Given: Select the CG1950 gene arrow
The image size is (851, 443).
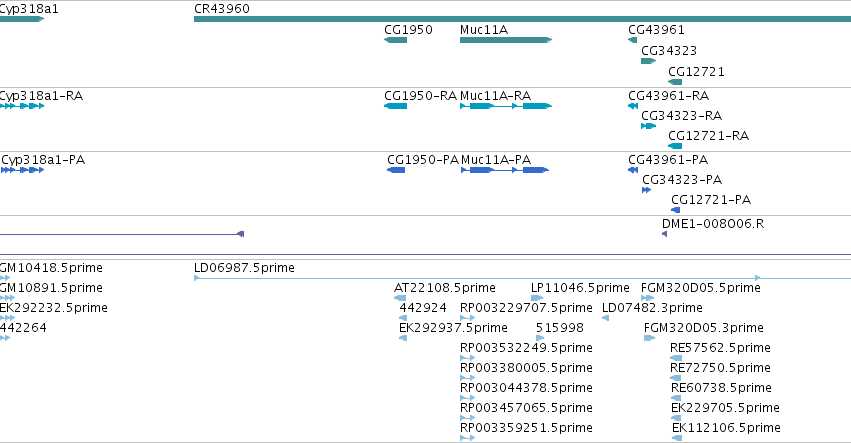Looking at the screenshot, I should click(395, 40).
